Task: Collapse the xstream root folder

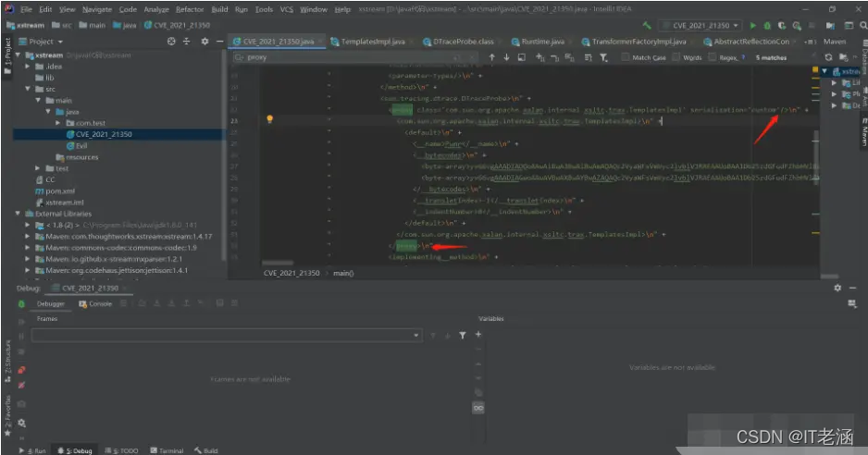Action: point(18,55)
